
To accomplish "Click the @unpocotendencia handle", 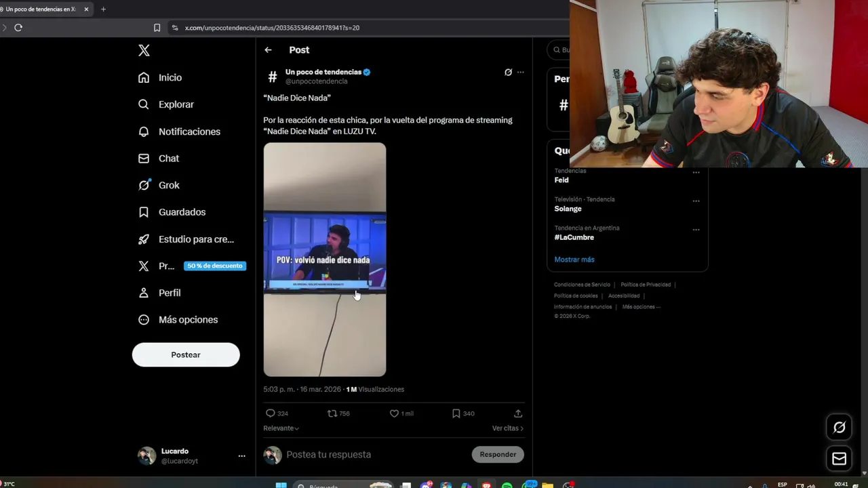I will pos(316,81).
